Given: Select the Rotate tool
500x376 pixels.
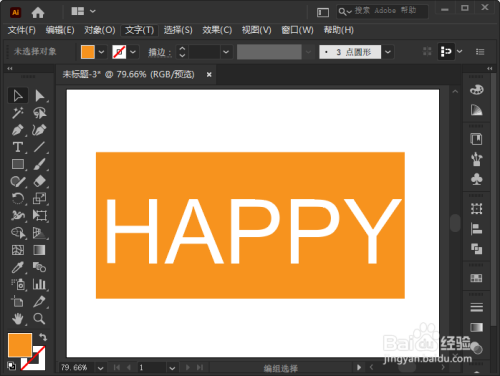Looking at the screenshot, I should (x=18, y=198).
